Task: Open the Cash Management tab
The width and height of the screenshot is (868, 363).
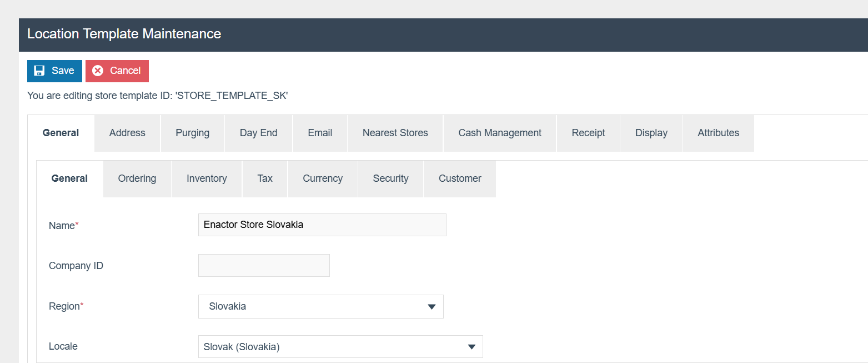Action: [500, 133]
